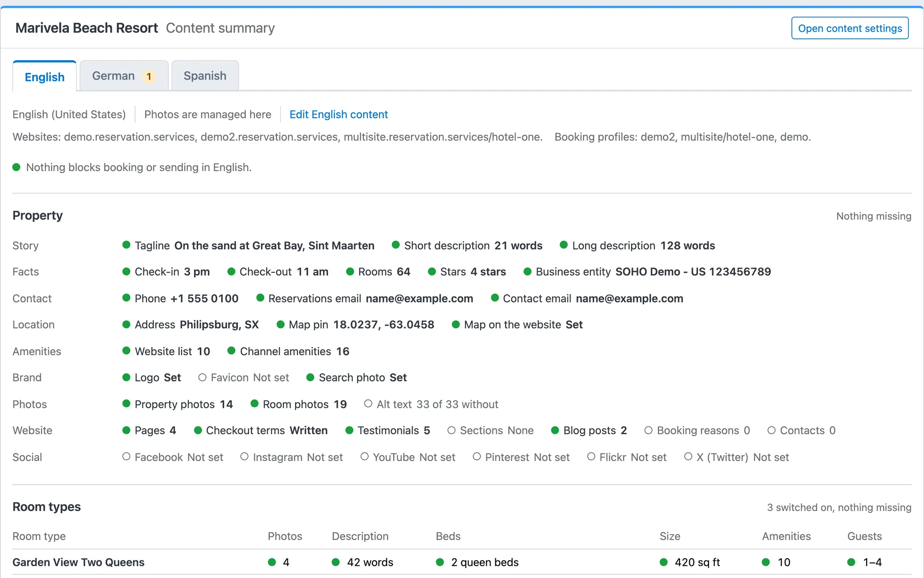
Task: Click the Favicon Not set empty circle
Action: pyautogui.click(x=202, y=377)
